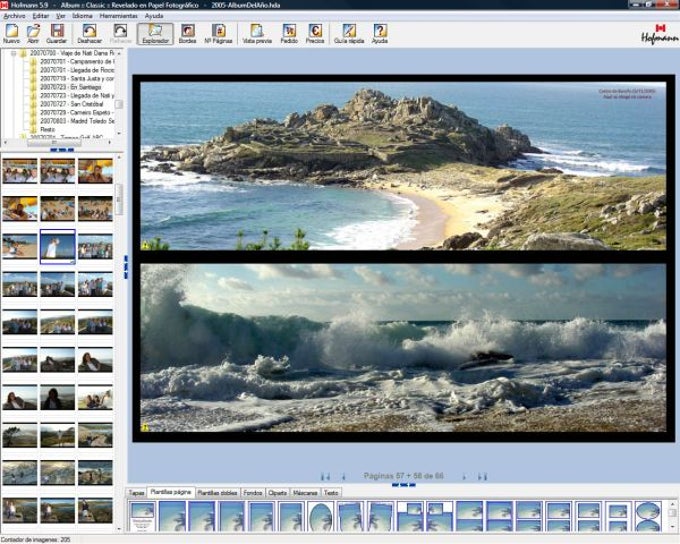Go to the next album page
The width and height of the screenshot is (680, 544).
coord(464,476)
